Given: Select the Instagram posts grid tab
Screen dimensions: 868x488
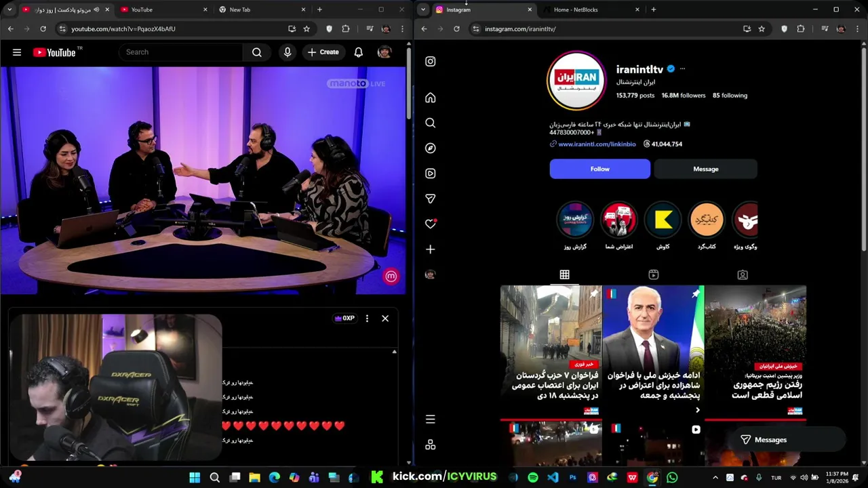Looking at the screenshot, I should click(x=564, y=274).
